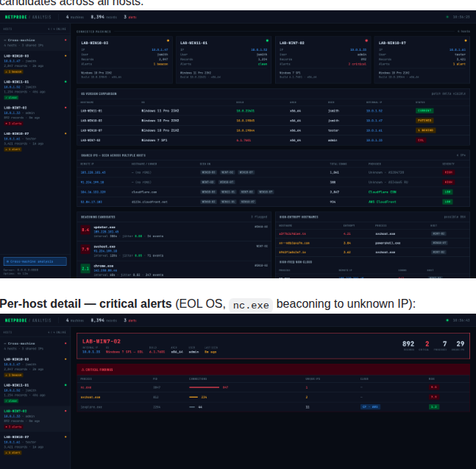Click orange status dot on LAB-WIN10-07 card
This screenshot has height=469, width=476.
click(x=466, y=40)
